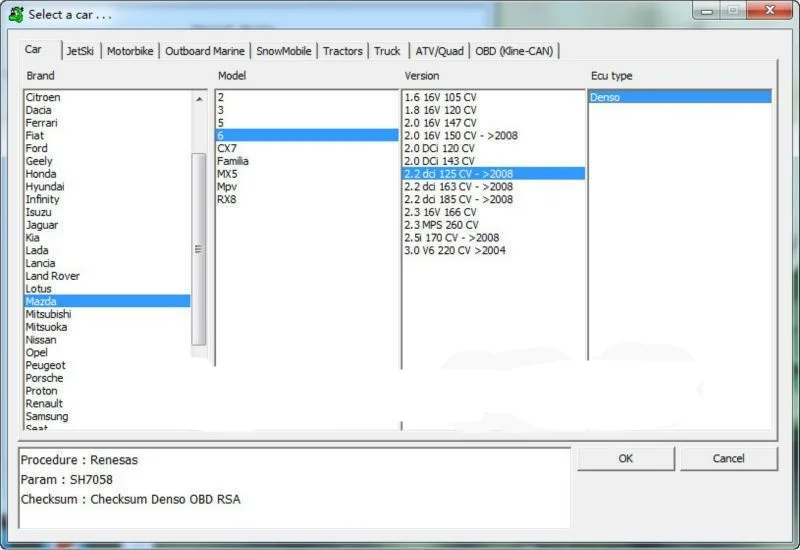Select Hyundai in Brand list
Image resolution: width=800 pixels, height=550 pixels.
coord(107,186)
